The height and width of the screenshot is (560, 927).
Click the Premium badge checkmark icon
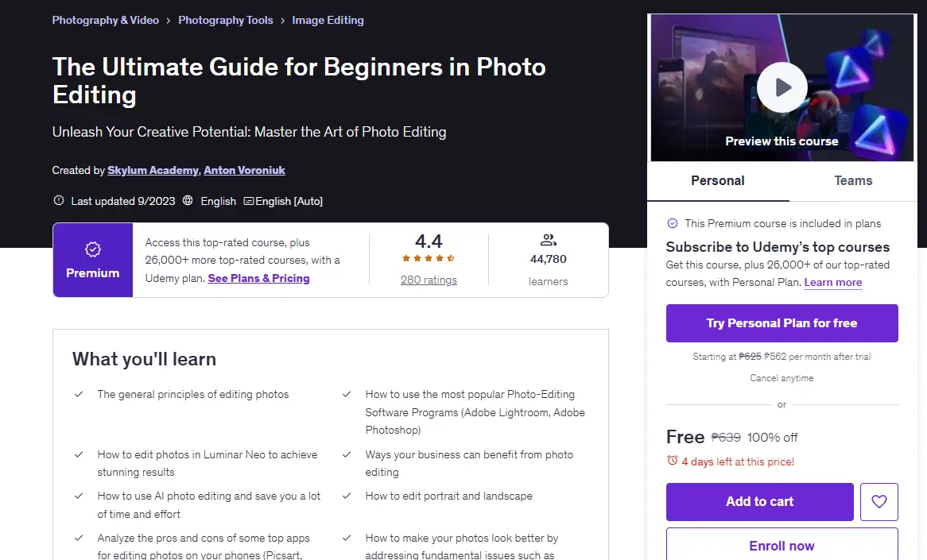pyautogui.click(x=93, y=249)
